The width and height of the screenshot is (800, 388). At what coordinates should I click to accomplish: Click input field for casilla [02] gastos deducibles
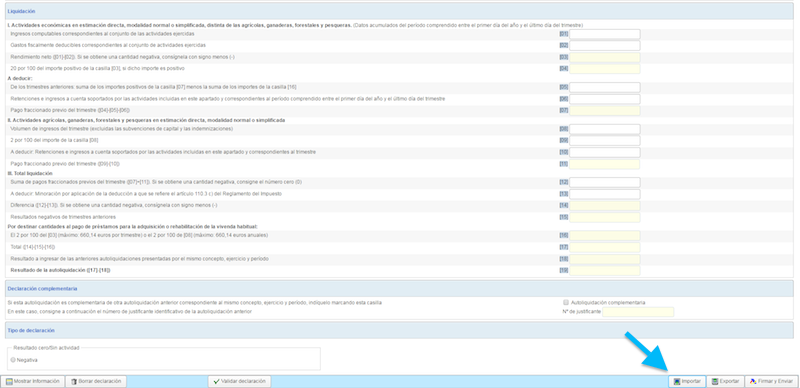pyautogui.click(x=605, y=45)
